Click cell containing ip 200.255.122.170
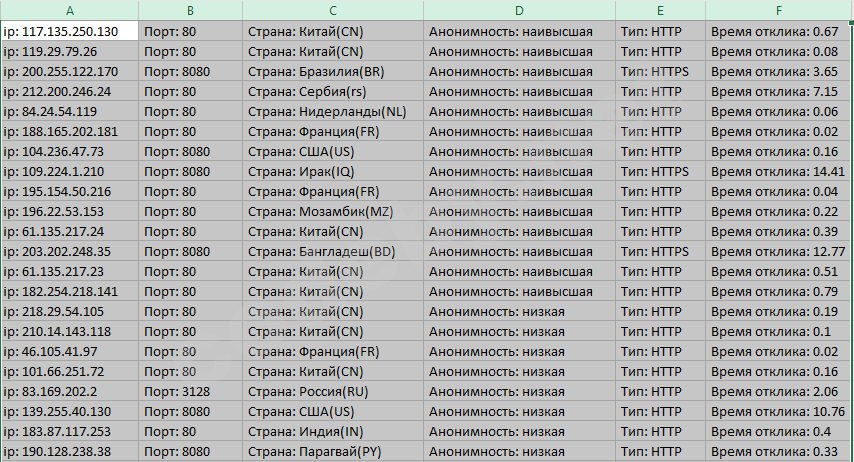Viewport: 854px width, 462px height. coord(69,71)
